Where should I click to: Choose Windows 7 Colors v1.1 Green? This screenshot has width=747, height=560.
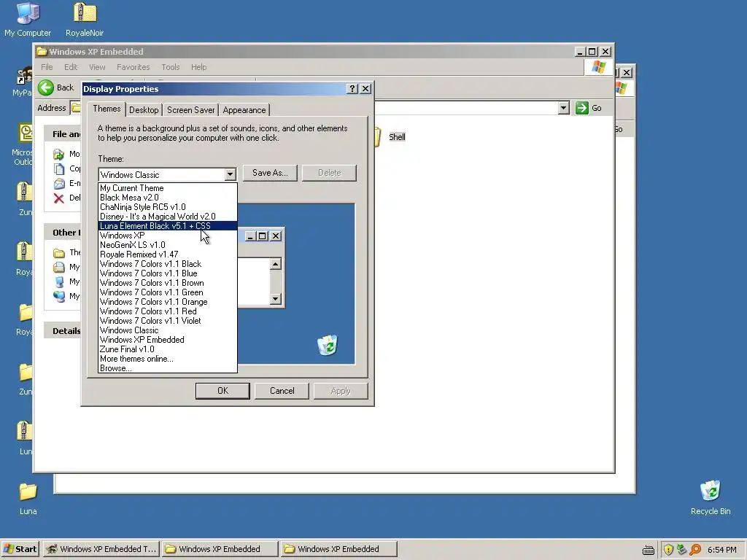[x=168, y=293]
